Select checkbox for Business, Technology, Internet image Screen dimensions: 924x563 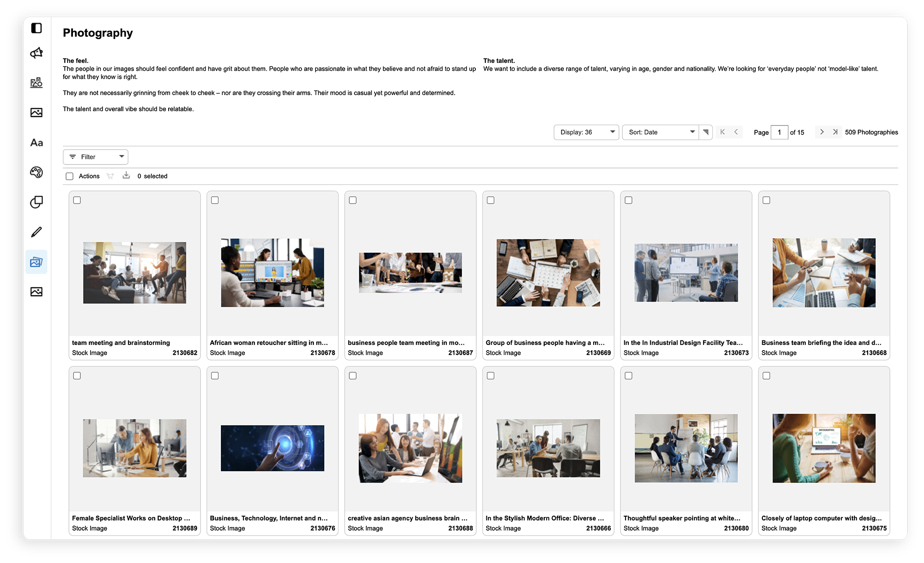tap(215, 375)
